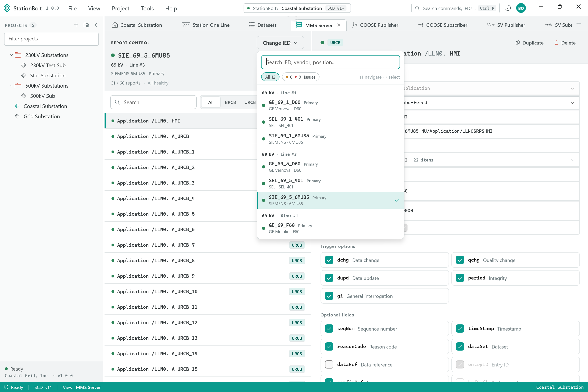This screenshot has height=392, width=588.
Task: Click the Delete trash icon
Action: (x=557, y=43)
